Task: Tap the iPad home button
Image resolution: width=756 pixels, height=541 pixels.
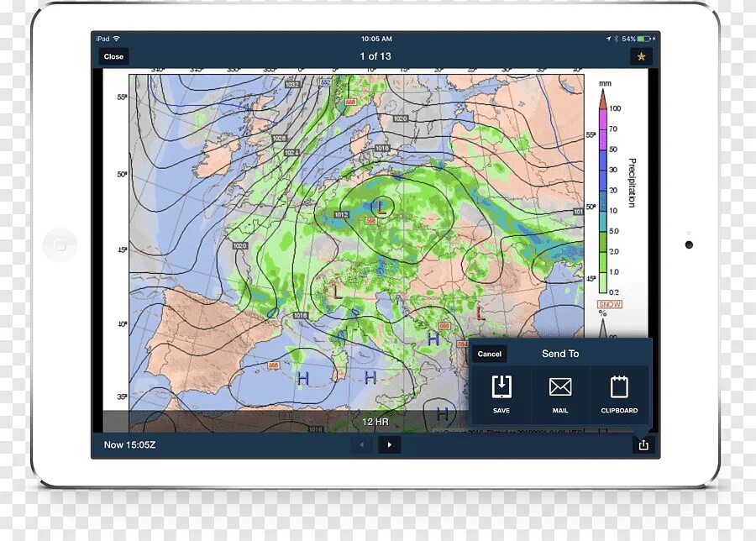Action: [60, 245]
